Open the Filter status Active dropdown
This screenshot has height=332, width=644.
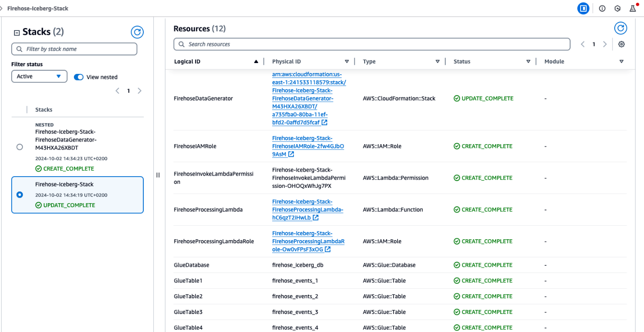39,77
